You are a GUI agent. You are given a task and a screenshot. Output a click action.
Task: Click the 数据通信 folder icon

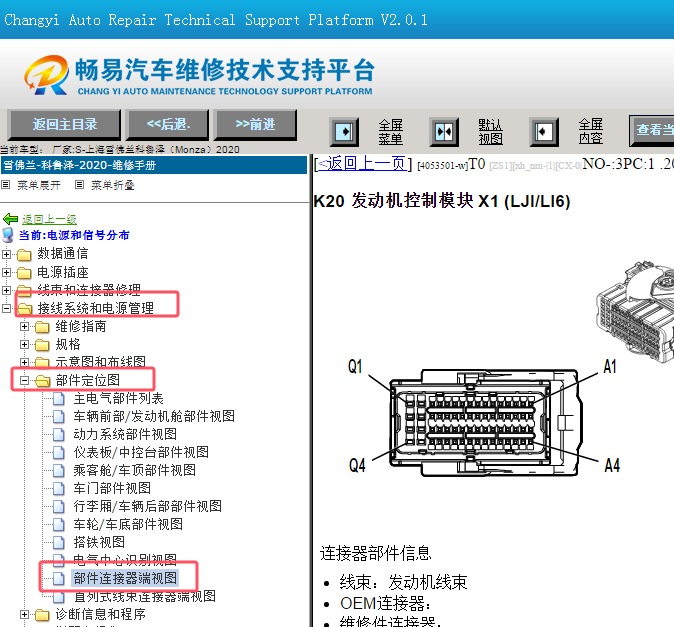tap(24, 254)
